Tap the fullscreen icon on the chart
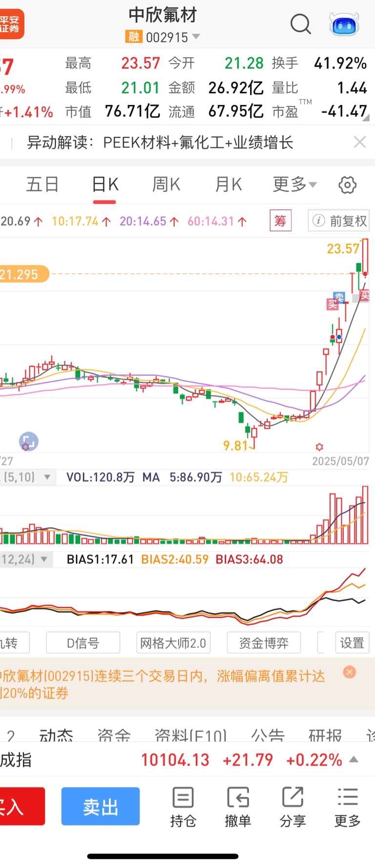The width and height of the screenshot is (375, 868). pos(28,442)
